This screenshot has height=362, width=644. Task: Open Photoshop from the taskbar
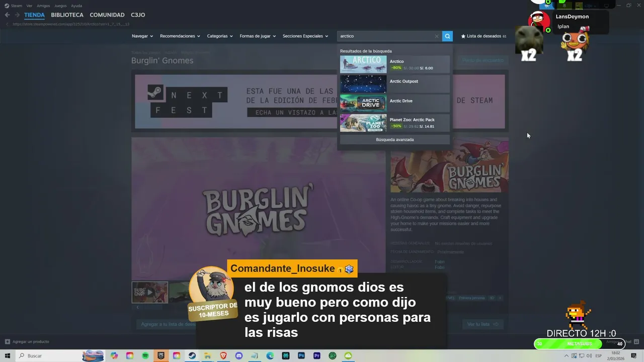click(x=301, y=356)
